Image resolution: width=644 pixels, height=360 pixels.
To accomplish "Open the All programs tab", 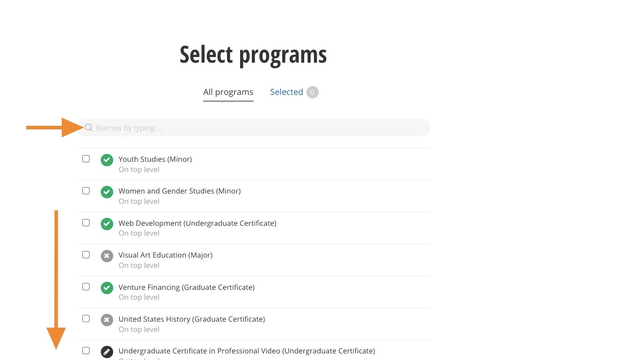I will click(x=228, y=92).
